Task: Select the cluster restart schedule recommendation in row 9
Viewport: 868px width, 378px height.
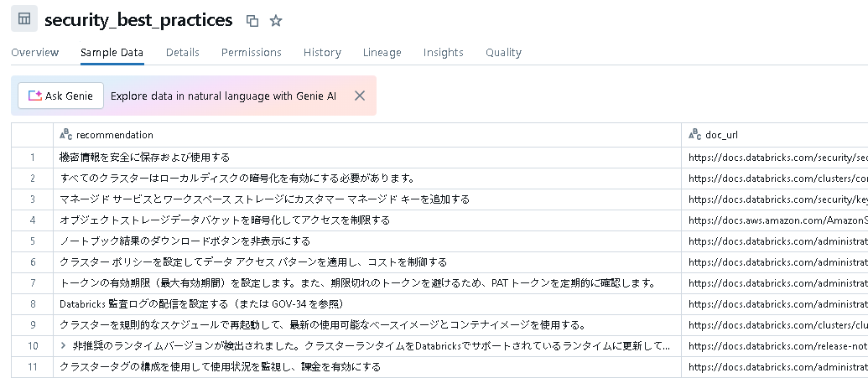Action: point(367,325)
